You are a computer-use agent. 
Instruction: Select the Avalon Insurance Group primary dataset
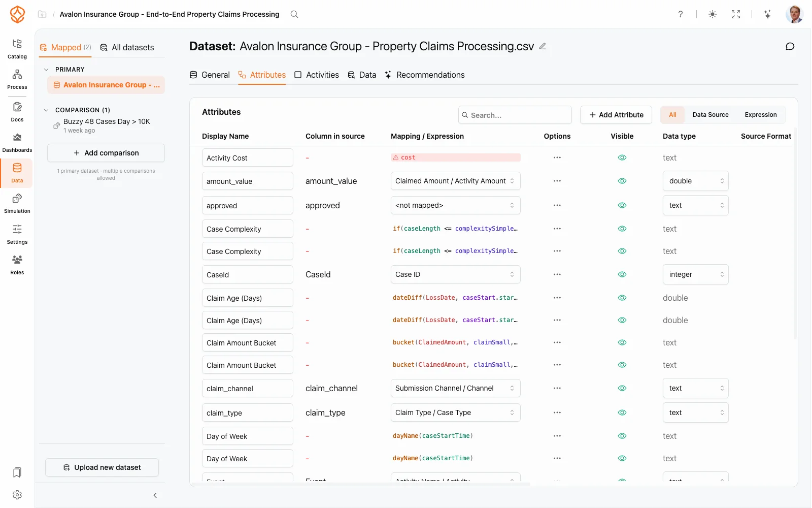(x=106, y=85)
